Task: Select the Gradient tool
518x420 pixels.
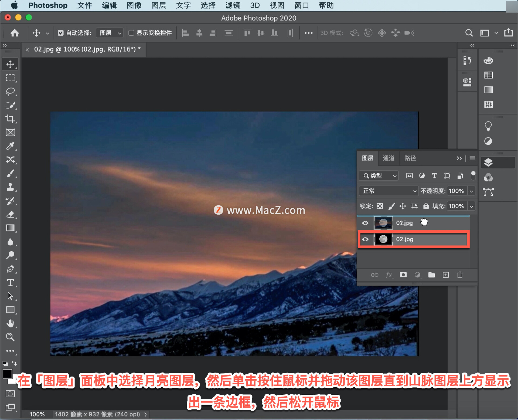Action: pos(10,228)
